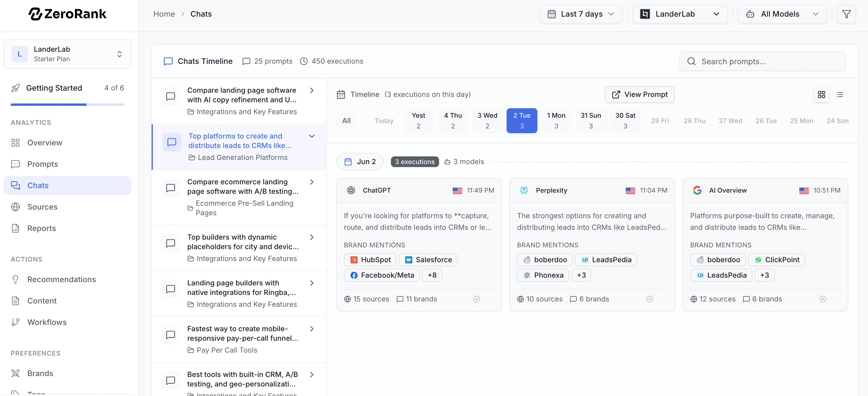Select the All timeline tab

pyautogui.click(x=346, y=121)
